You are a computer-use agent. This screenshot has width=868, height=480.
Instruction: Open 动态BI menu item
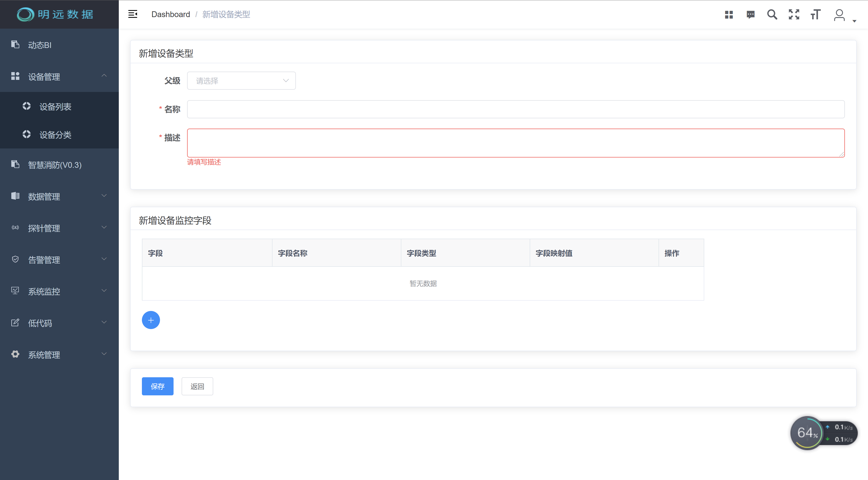pyautogui.click(x=59, y=45)
